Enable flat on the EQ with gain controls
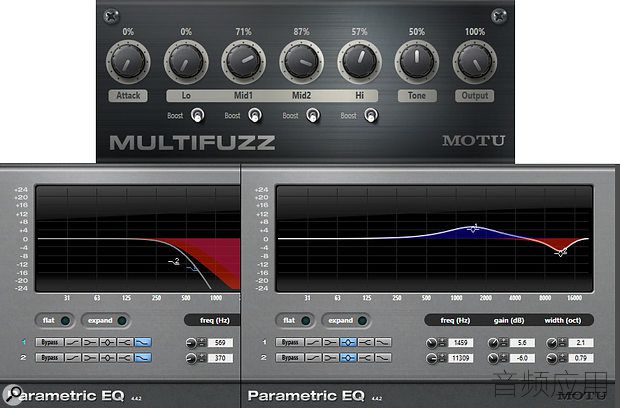The image size is (620, 408). (295, 320)
